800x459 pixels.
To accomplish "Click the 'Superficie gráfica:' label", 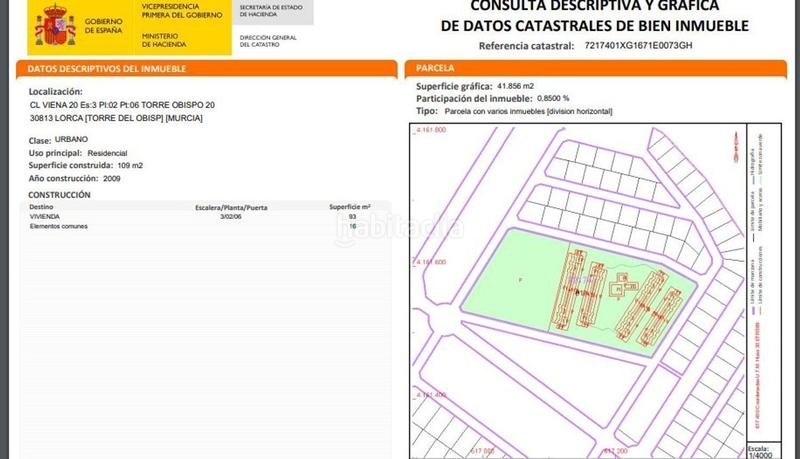I will (454, 87).
